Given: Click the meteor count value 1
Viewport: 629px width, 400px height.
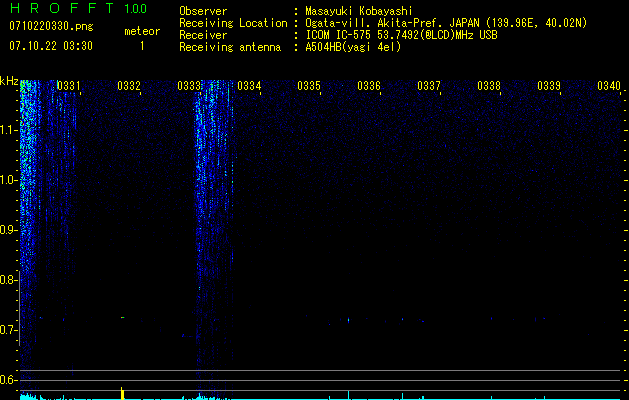Looking at the screenshot, I should coord(142,46).
